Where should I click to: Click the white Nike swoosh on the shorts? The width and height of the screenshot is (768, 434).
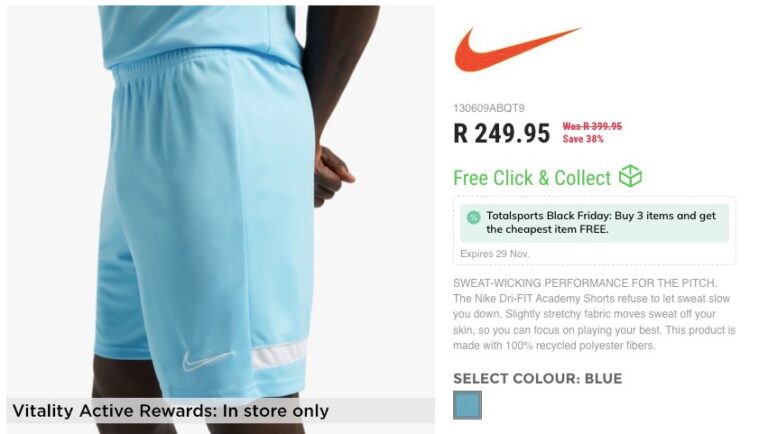[208, 360]
